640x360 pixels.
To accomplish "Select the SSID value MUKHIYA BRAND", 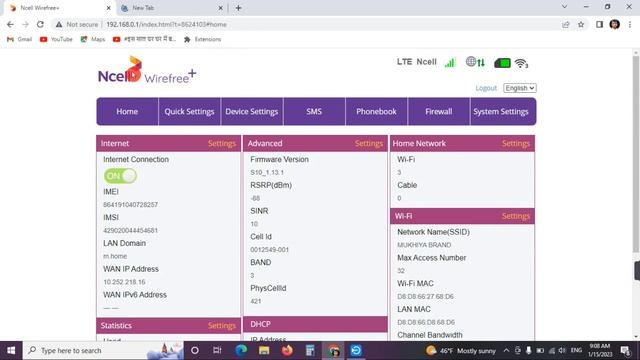I will pyautogui.click(x=424, y=245).
